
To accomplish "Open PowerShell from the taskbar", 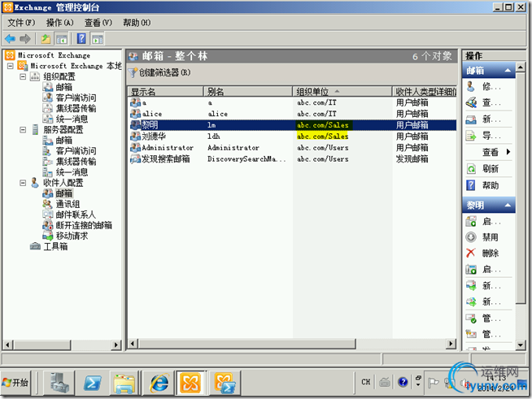I will pyautogui.click(x=92, y=383).
